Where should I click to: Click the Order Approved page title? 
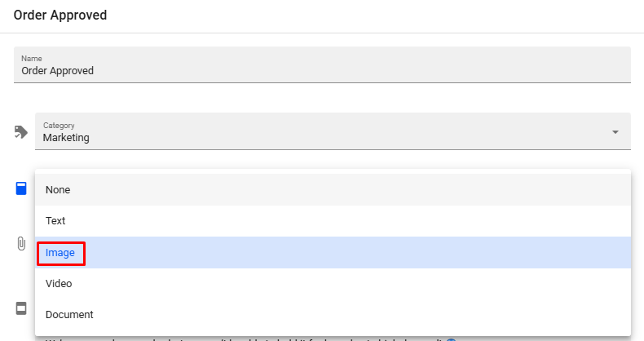tap(60, 15)
